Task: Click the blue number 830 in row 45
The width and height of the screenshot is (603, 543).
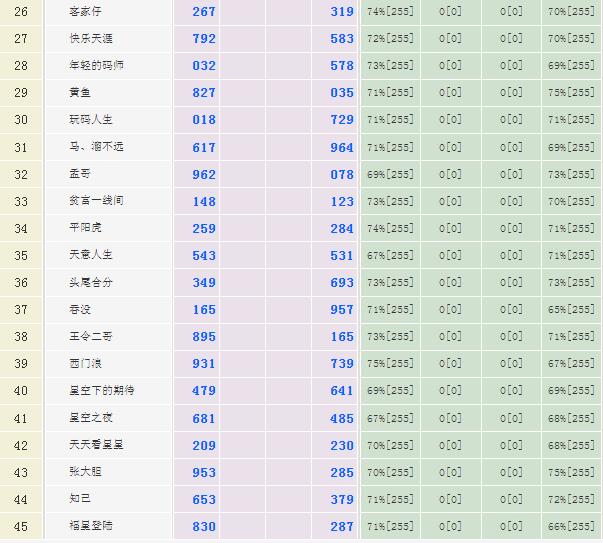Action: pyautogui.click(x=204, y=527)
